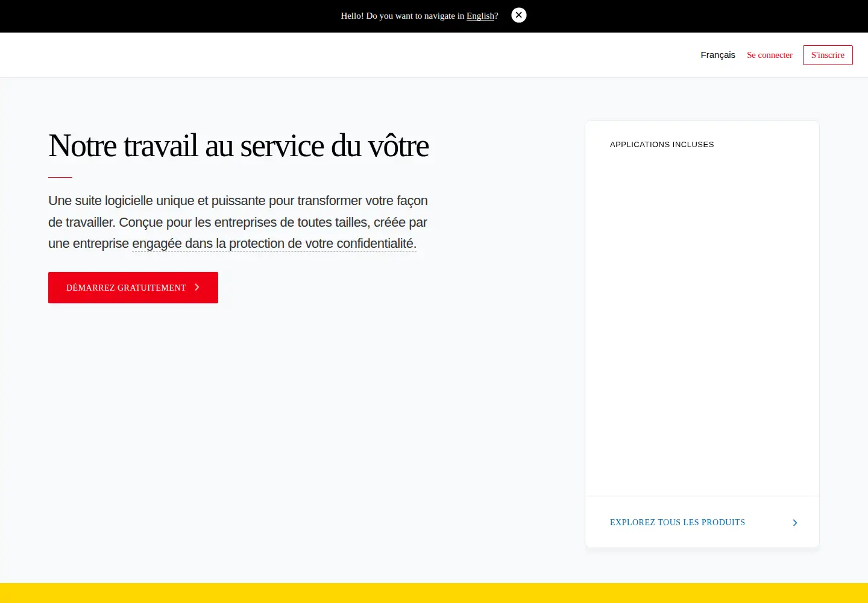Open the Français language selector
Screen dimensions: 868x603
(x=718, y=55)
